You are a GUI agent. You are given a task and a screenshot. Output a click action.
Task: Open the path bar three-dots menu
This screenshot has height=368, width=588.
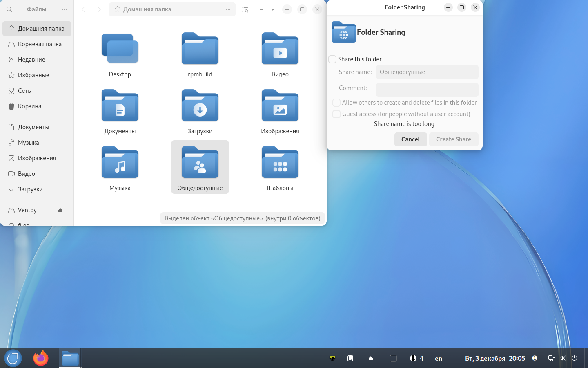[228, 9]
